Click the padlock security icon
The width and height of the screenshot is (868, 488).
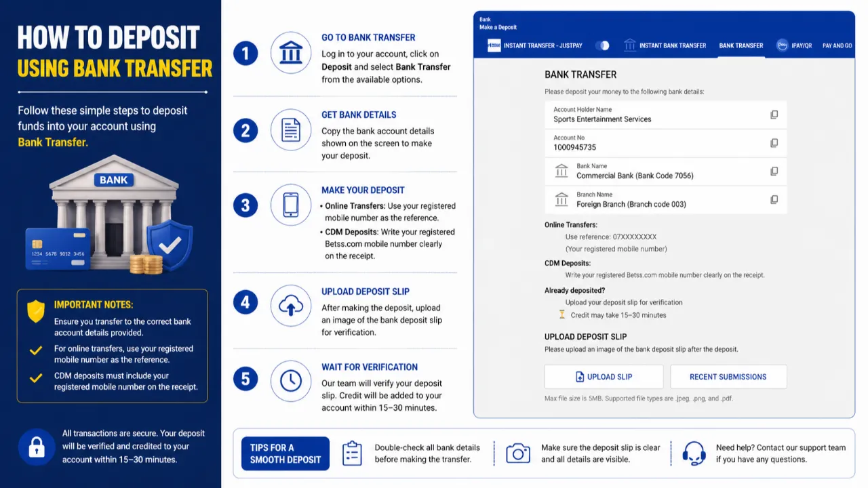click(x=37, y=447)
